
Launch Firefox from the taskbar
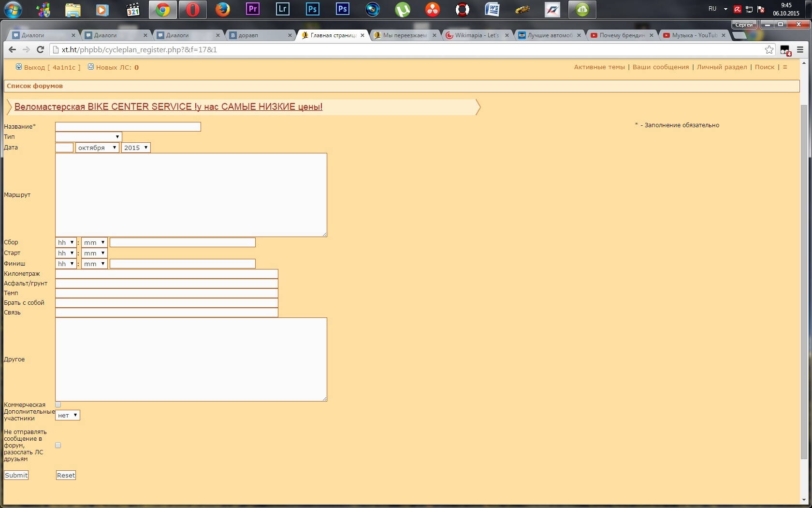222,9
